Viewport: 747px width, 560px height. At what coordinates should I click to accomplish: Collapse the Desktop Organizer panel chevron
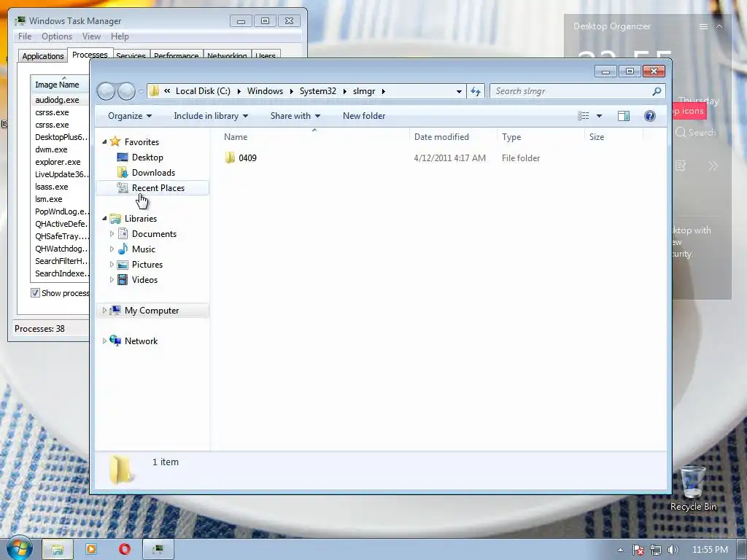point(719,27)
